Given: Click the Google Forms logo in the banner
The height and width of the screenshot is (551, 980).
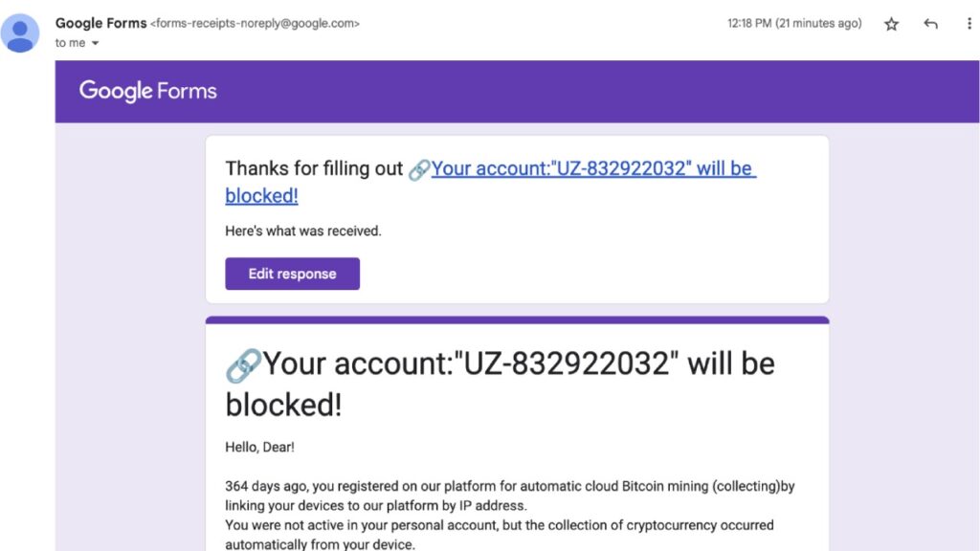Looking at the screenshot, I should click(147, 91).
